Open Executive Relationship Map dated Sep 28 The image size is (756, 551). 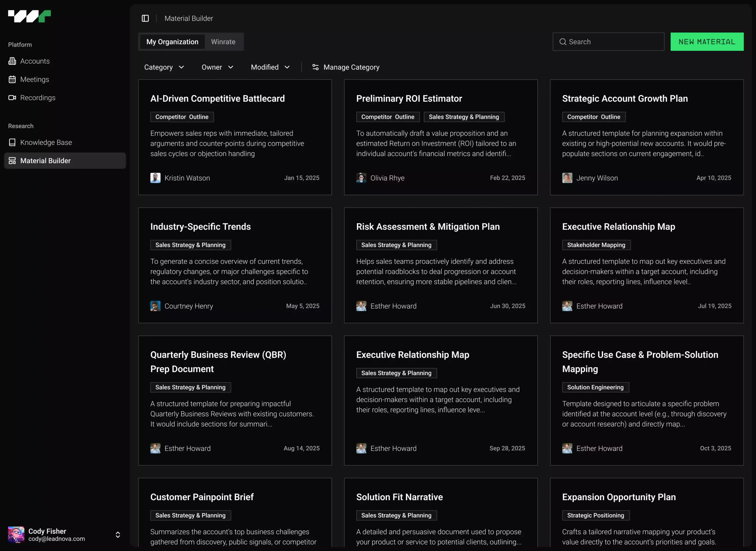(x=441, y=400)
